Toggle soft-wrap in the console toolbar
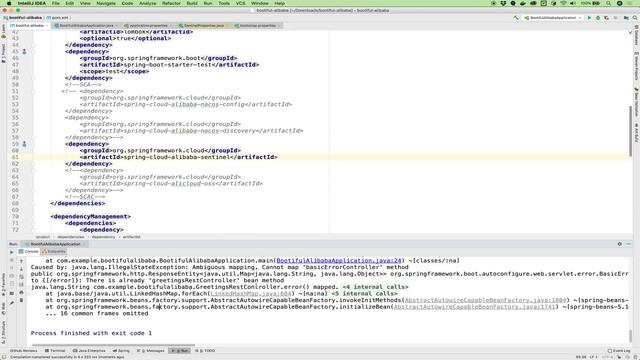640x360 pixels. [22, 277]
